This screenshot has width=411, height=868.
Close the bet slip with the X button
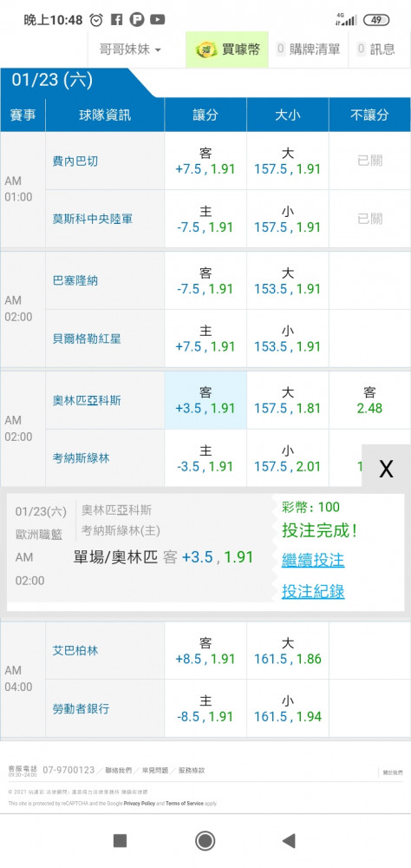tap(386, 469)
